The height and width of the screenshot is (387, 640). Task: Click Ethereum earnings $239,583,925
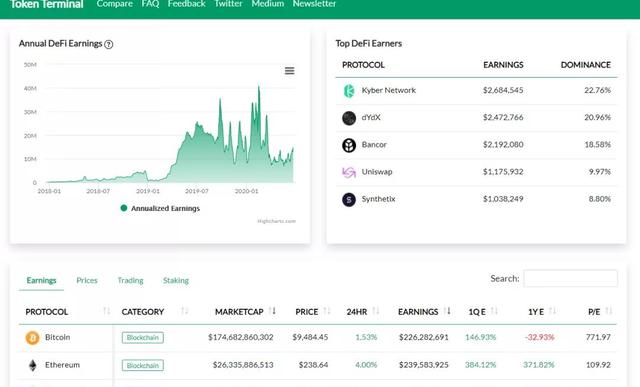pos(424,365)
